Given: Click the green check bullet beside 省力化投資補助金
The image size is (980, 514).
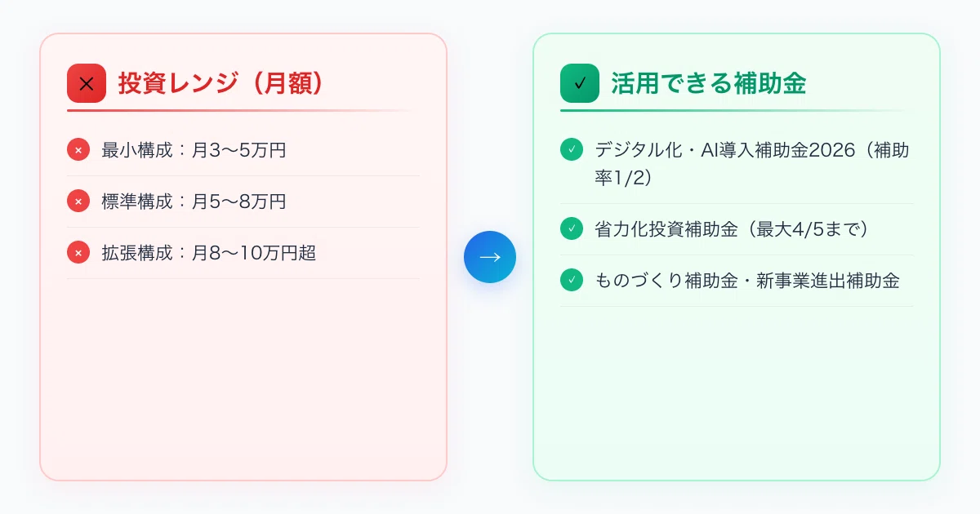Looking at the screenshot, I should coord(572,229).
